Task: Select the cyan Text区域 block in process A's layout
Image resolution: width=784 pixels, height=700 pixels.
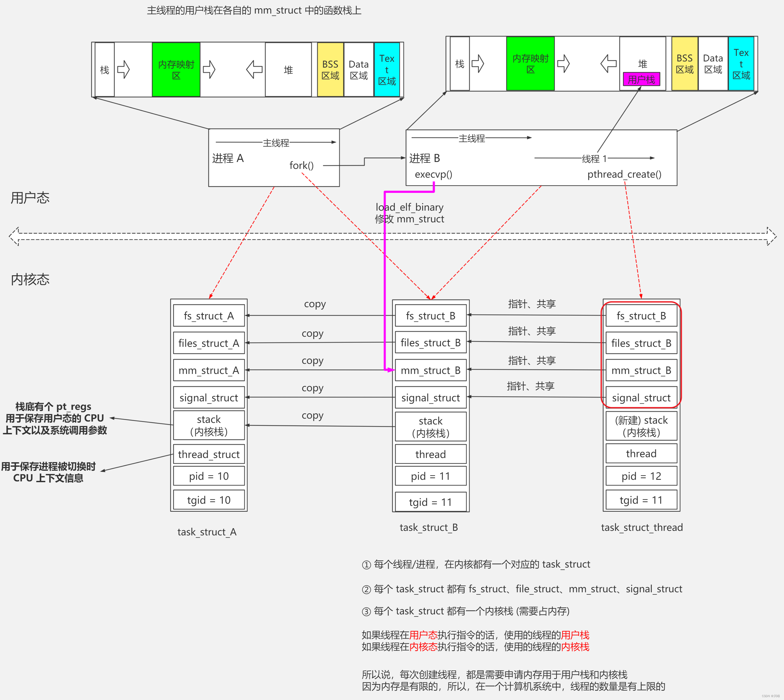Action: coord(387,70)
